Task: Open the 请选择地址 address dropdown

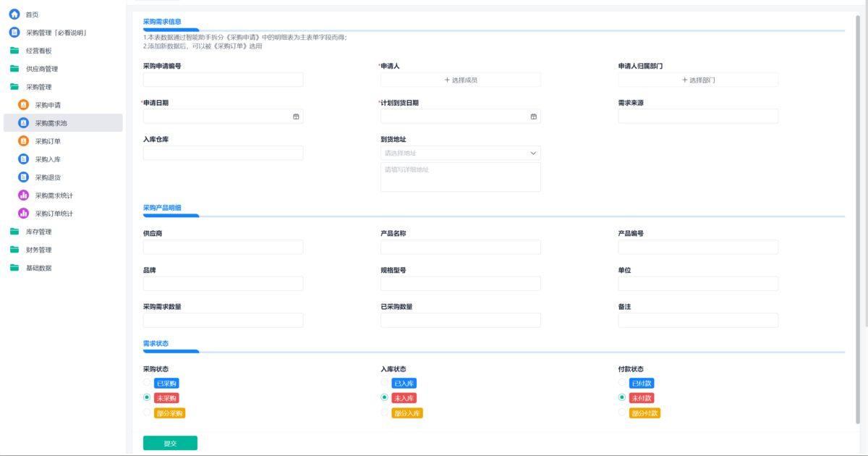Action: click(461, 153)
